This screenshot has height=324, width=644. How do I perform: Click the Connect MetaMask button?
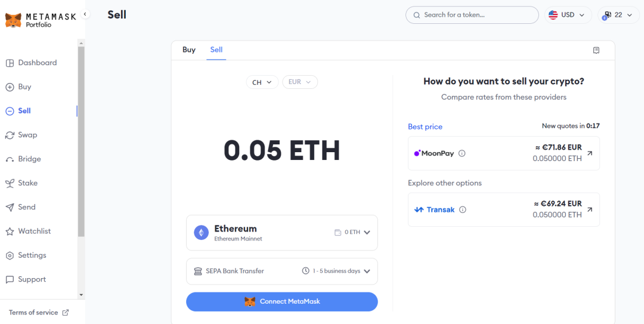pos(281,302)
